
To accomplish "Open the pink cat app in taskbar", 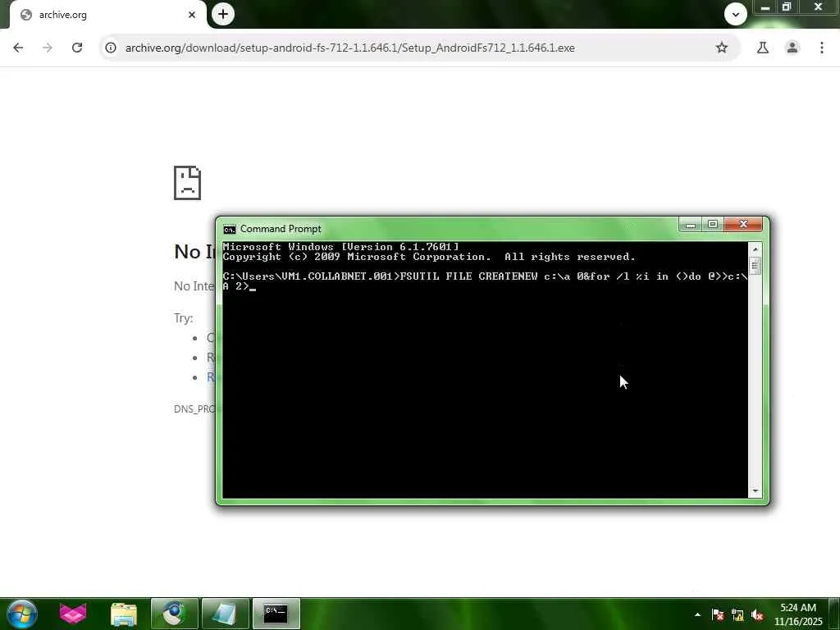I will (73, 614).
